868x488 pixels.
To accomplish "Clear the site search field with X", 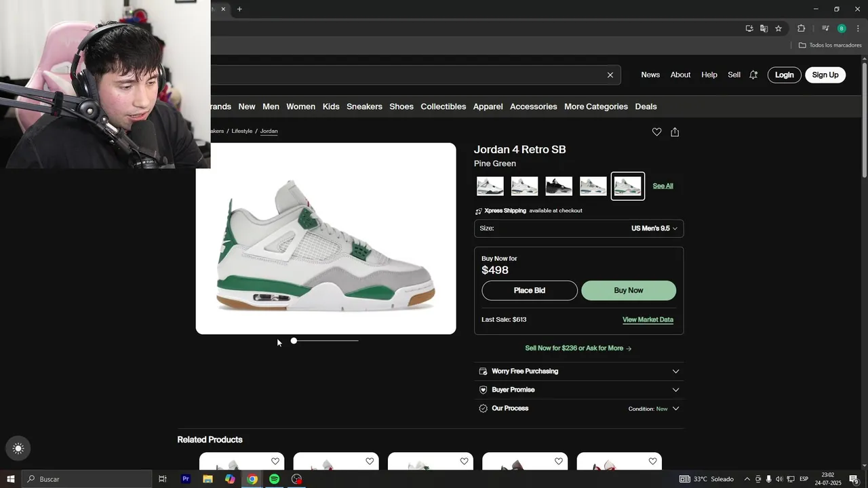I will [x=610, y=75].
